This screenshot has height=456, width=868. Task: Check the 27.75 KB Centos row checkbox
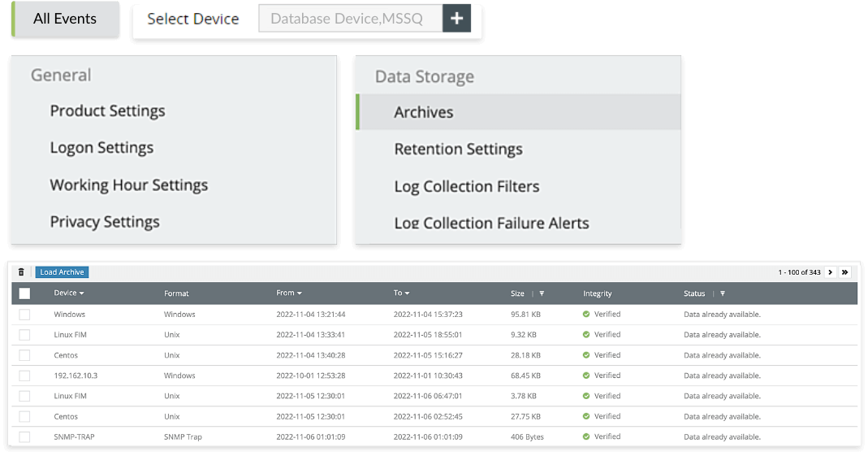(24, 417)
